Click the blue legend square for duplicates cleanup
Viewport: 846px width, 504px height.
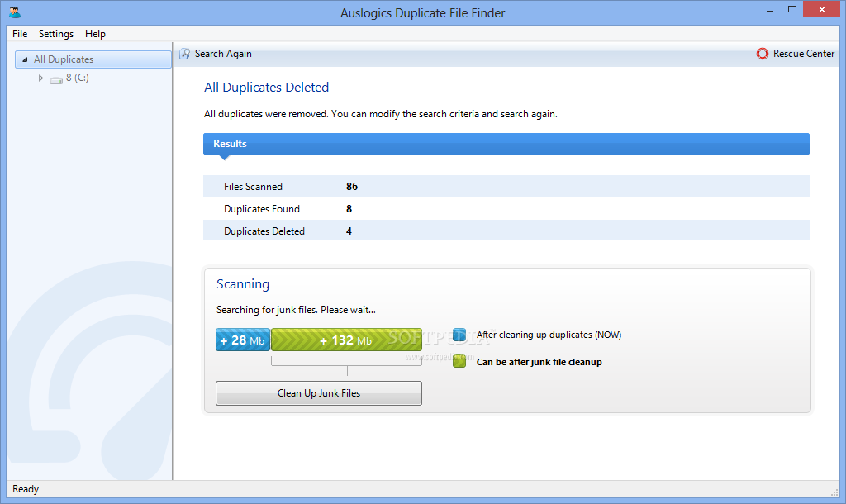click(459, 335)
